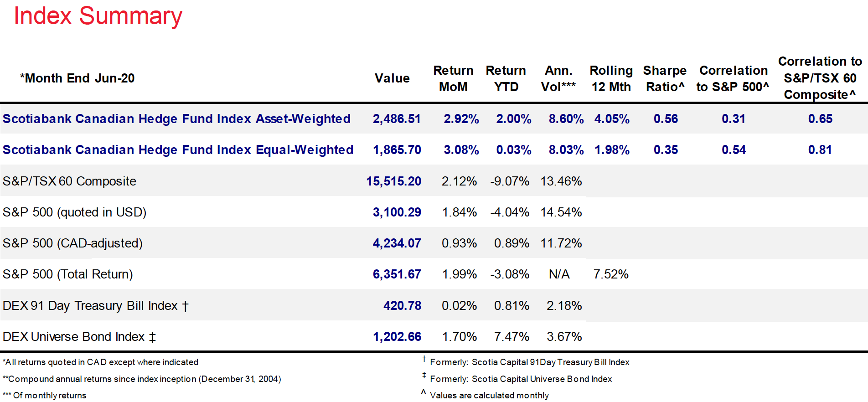868x402 pixels.
Task: Click the S&P 500 (quoted in USD) label
Action: click(74, 212)
